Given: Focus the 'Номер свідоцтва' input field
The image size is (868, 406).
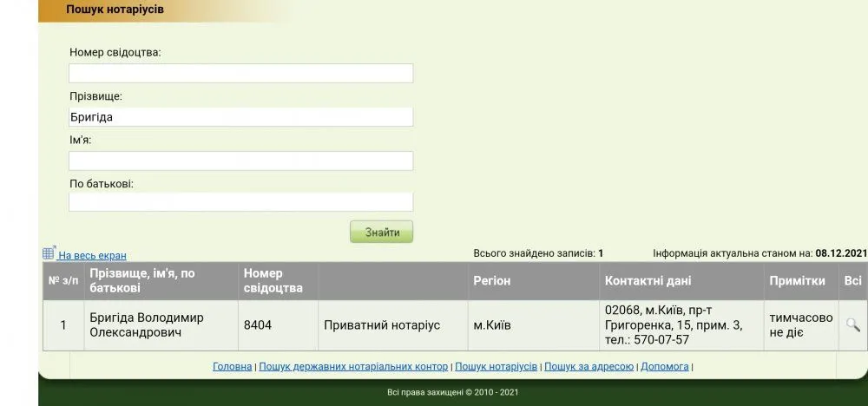Looking at the screenshot, I should click(x=240, y=74).
